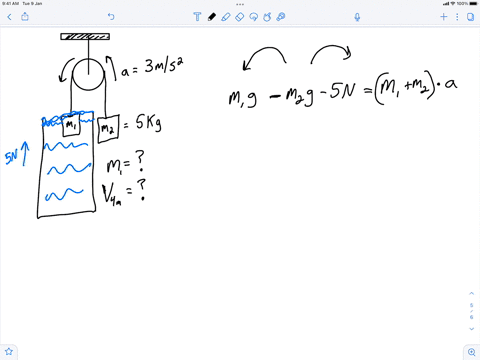Activate the Eraser tool

(240, 17)
